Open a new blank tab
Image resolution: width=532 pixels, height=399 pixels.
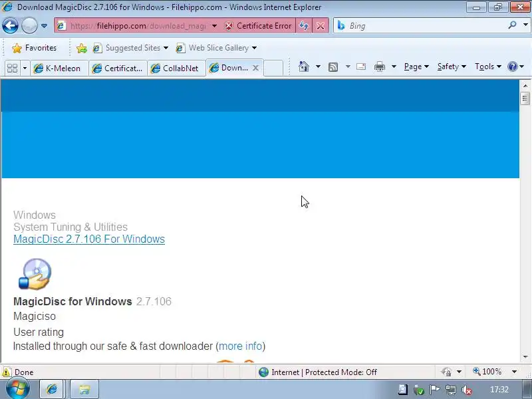(273, 68)
